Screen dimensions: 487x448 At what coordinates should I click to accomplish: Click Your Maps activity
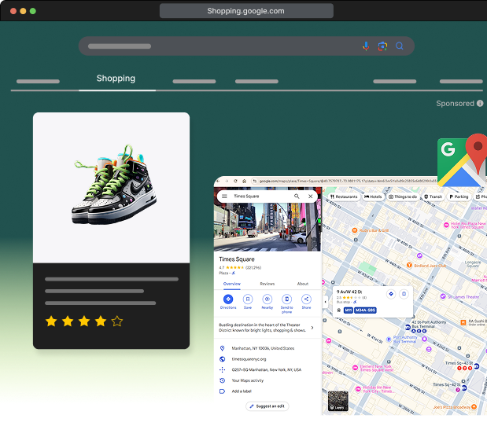click(248, 380)
